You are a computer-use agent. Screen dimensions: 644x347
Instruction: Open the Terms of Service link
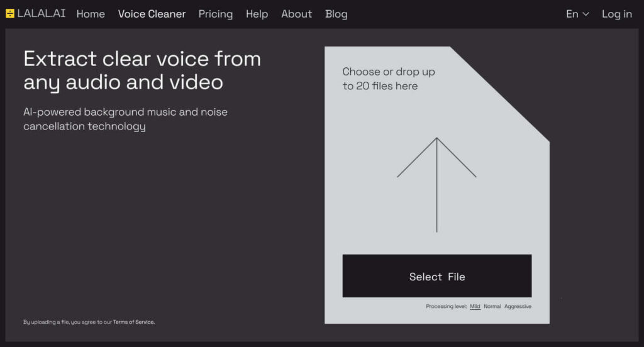point(134,322)
